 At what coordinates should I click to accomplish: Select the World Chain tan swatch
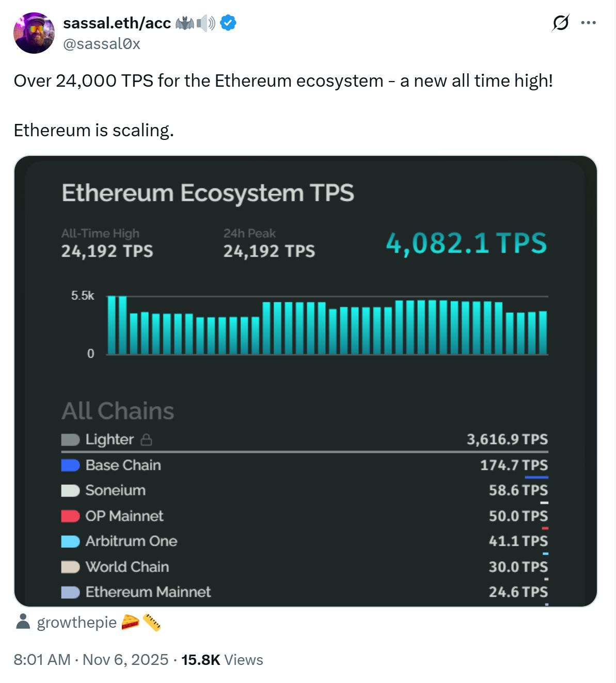click(70, 567)
